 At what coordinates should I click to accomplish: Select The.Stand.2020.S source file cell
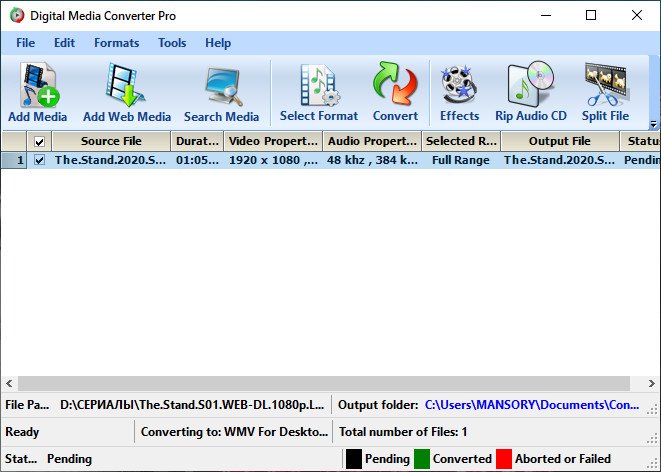tap(110, 160)
